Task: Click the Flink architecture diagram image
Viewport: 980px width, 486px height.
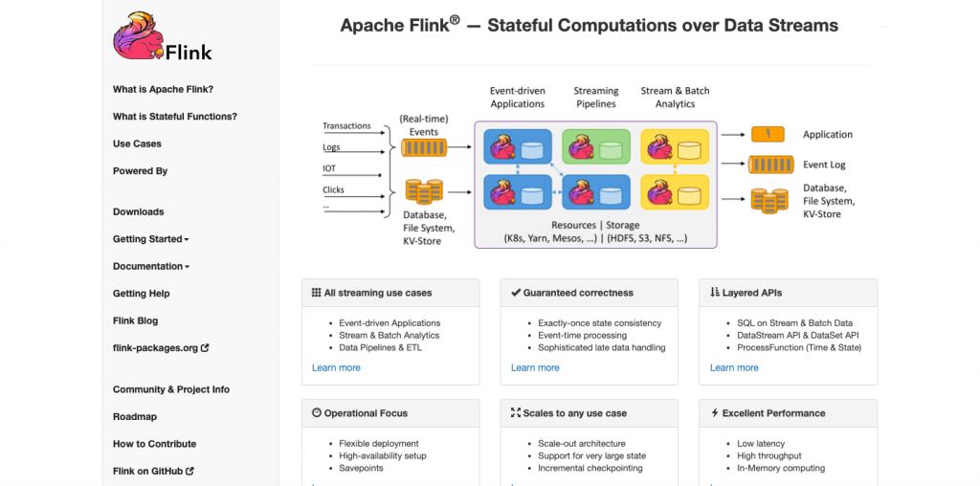Action: coord(588,166)
